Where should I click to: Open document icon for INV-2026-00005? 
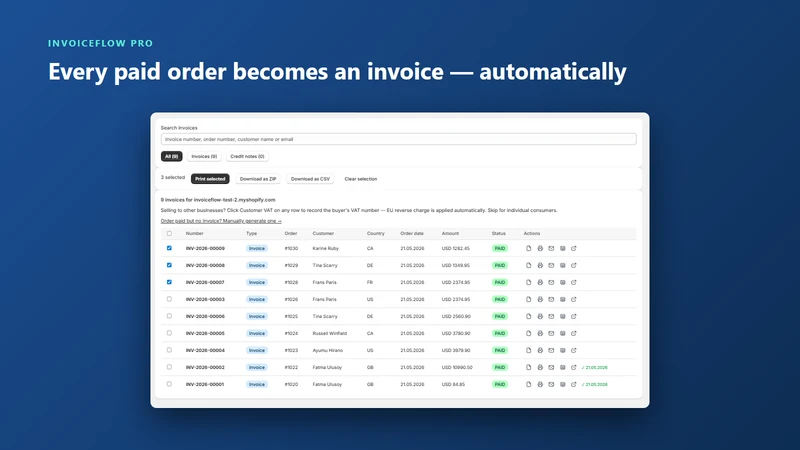(529, 333)
